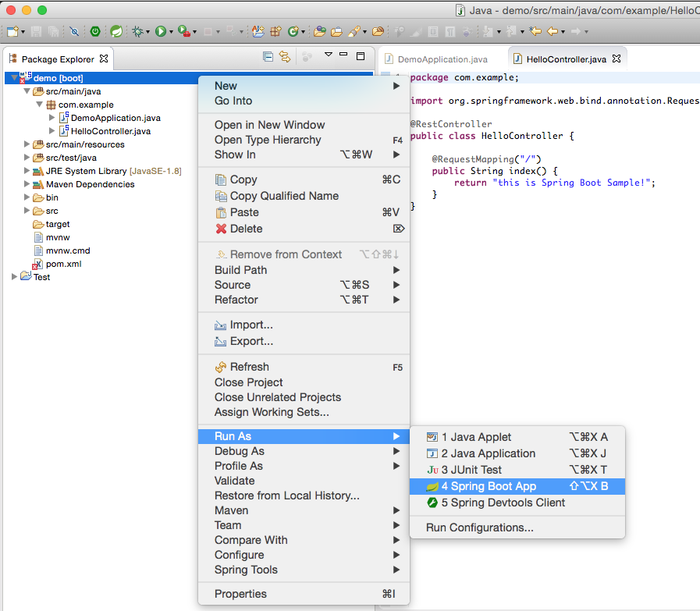Open the Back history dropdown arrow
The image size is (700, 611).
[x=563, y=32]
